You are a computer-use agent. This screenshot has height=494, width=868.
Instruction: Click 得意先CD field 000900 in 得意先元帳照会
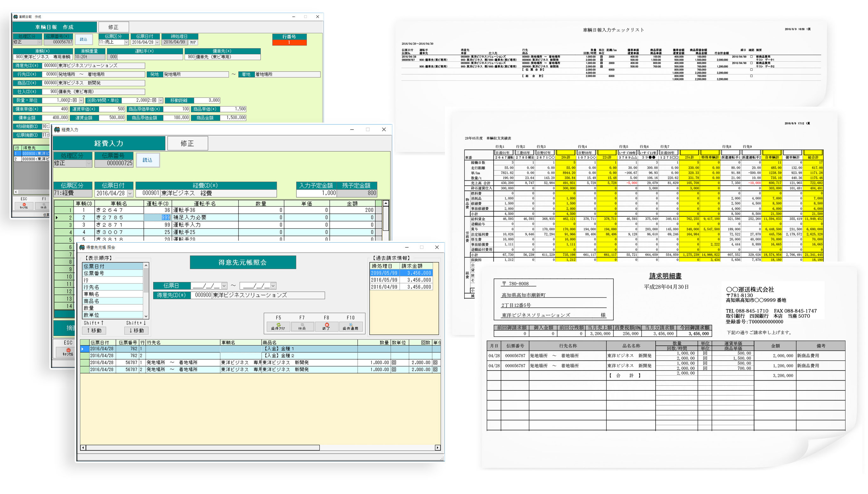tap(202, 295)
